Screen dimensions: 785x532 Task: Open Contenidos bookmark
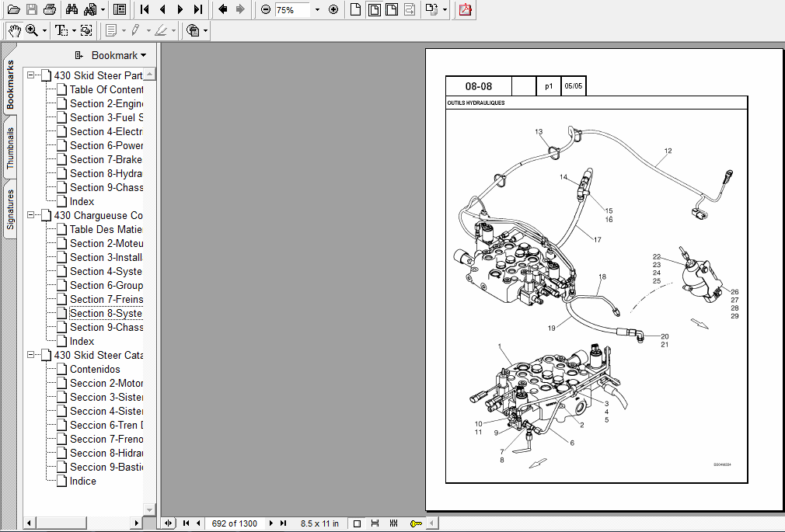click(95, 370)
